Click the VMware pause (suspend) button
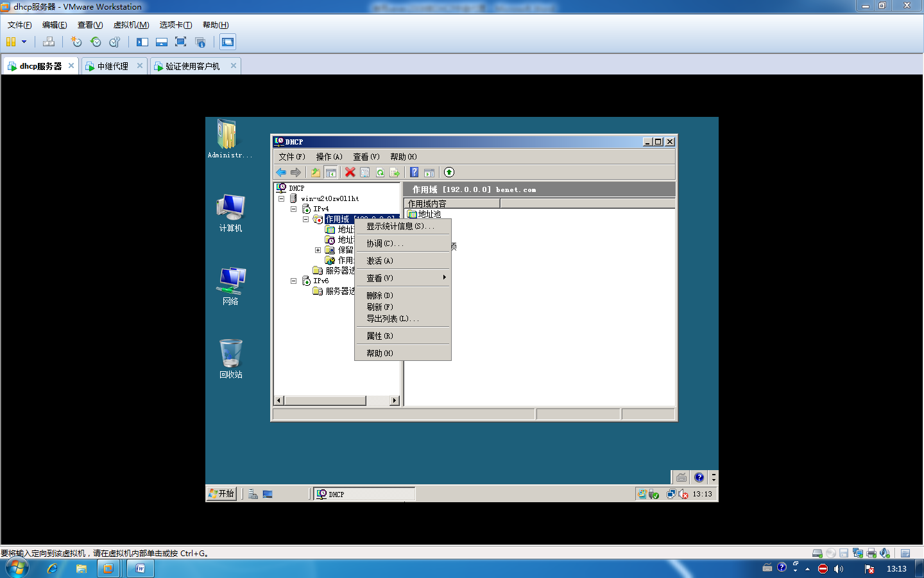 (x=11, y=42)
